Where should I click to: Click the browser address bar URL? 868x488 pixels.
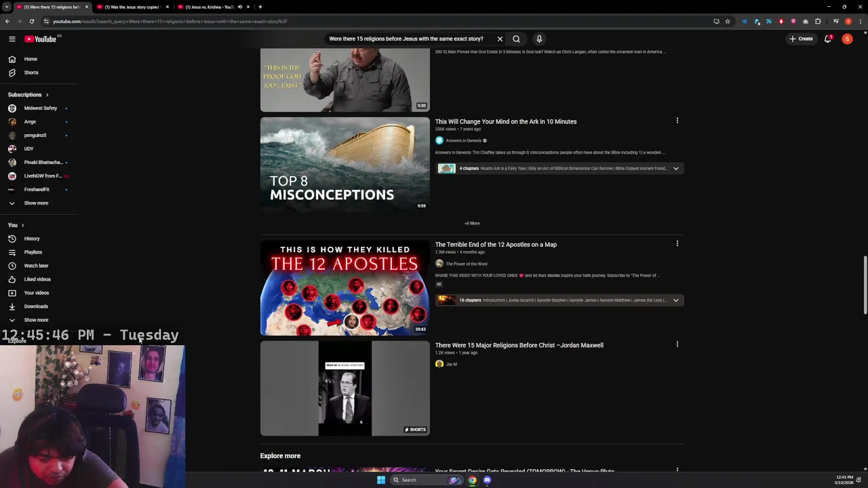coord(170,21)
